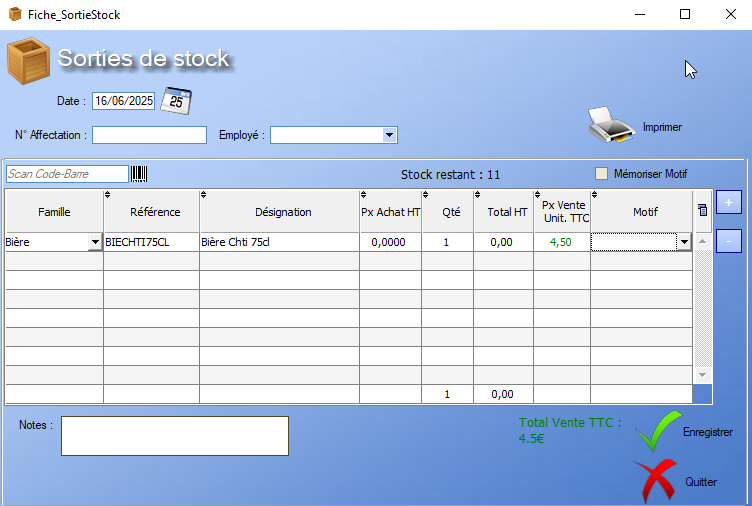Click the printer Imprimer icon
The width and height of the screenshot is (752, 506).
click(610, 126)
